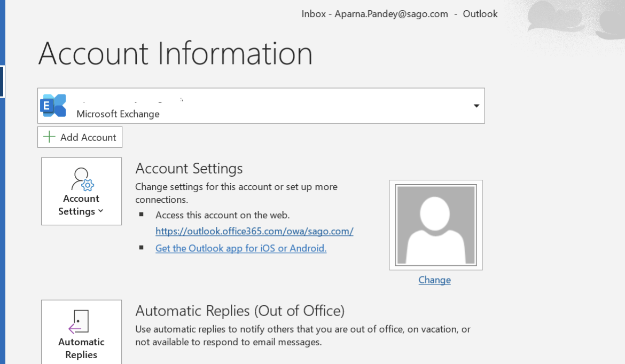Click the Microsoft Exchange label text
This screenshot has height=364, width=625.
click(118, 114)
